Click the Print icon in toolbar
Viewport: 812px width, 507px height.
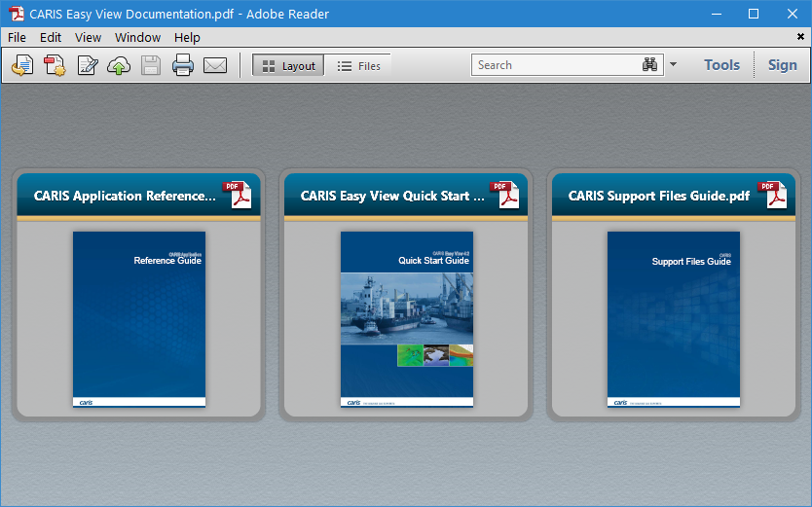183,65
